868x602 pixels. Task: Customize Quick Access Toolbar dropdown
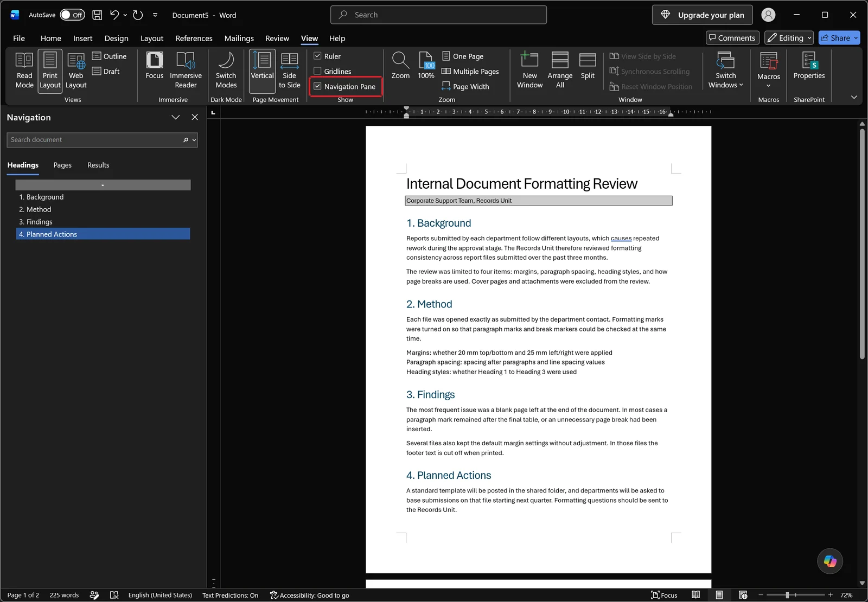pos(155,15)
